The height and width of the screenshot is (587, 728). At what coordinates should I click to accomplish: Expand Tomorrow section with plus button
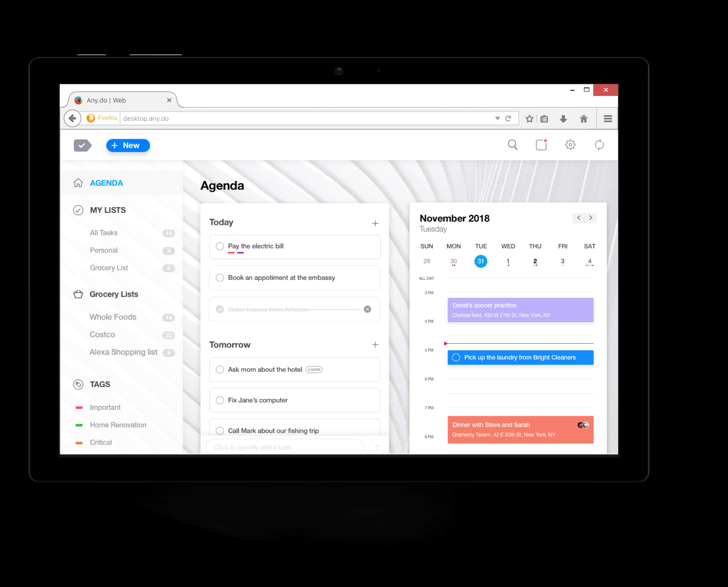pyautogui.click(x=376, y=345)
